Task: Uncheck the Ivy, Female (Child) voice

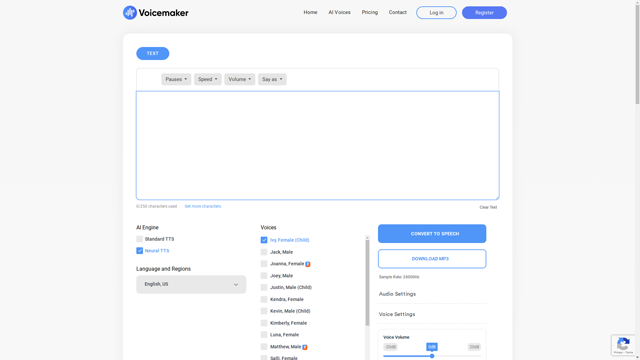Action: coord(264,240)
